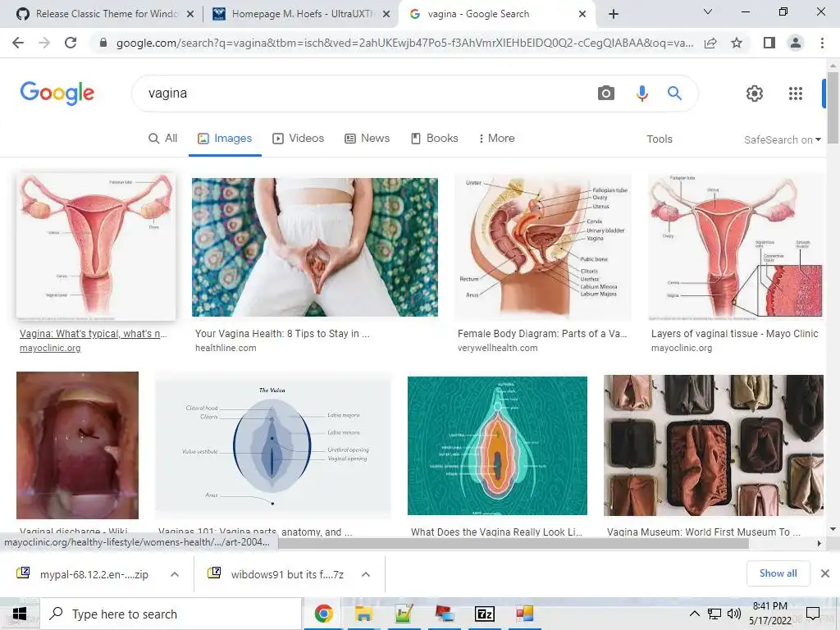Open Windows Start button
The height and width of the screenshot is (630, 840).
coord(20,614)
